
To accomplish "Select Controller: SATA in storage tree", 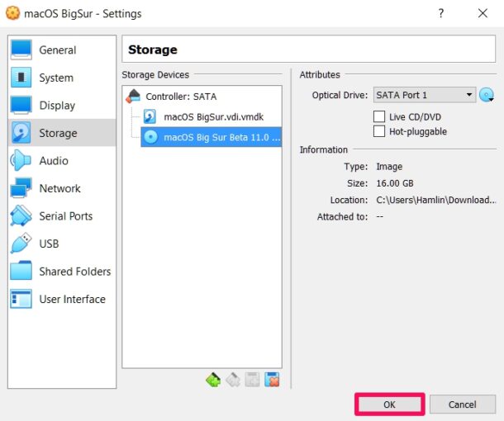I will pyautogui.click(x=181, y=97).
